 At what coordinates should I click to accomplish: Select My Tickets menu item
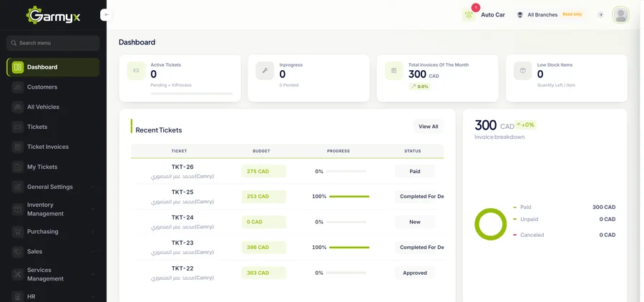[x=53, y=167]
